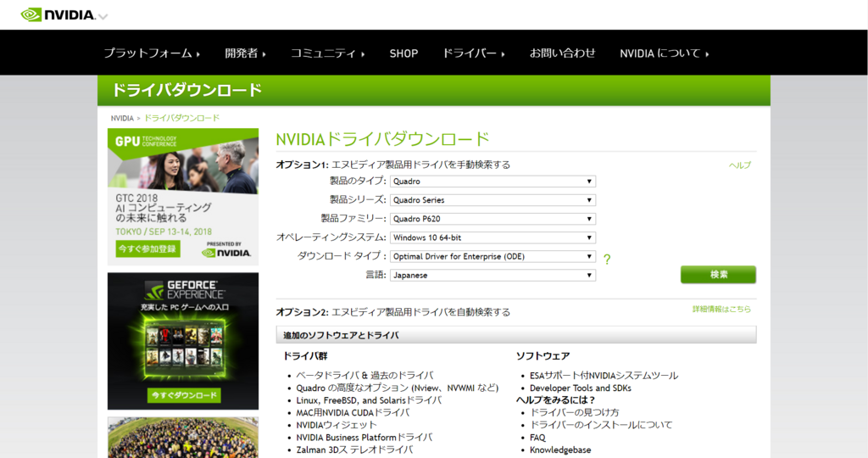Click the 今すぐダウンロード button on GeForce Experience banner

coord(184,395)
